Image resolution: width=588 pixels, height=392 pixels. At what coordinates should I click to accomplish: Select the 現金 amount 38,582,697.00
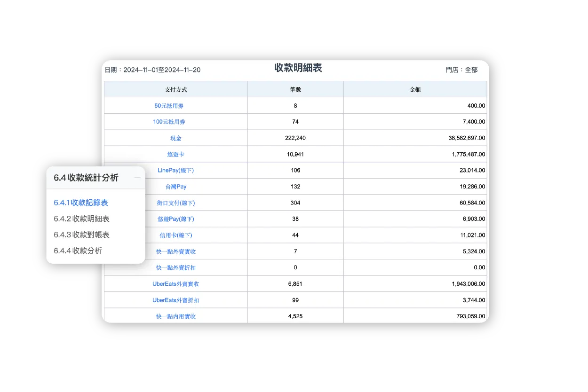click(415, 138)
